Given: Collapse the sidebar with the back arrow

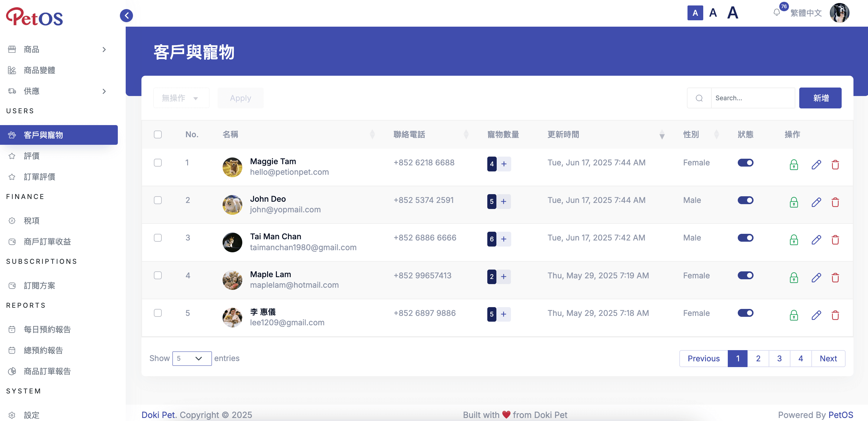Looking at the screenshot, I should tap(126, 15).
